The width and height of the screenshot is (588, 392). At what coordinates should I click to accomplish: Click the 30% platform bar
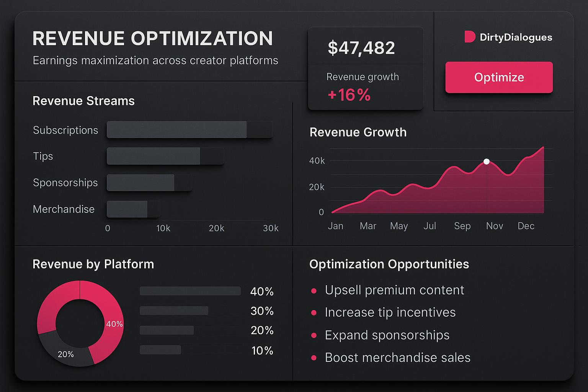point(174,310)
